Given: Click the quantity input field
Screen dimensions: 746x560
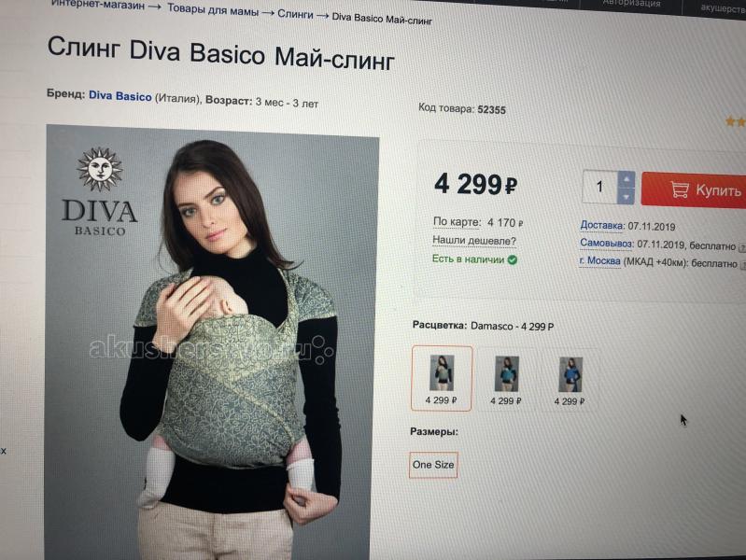Looking at the screenshot, I should 600,187.
